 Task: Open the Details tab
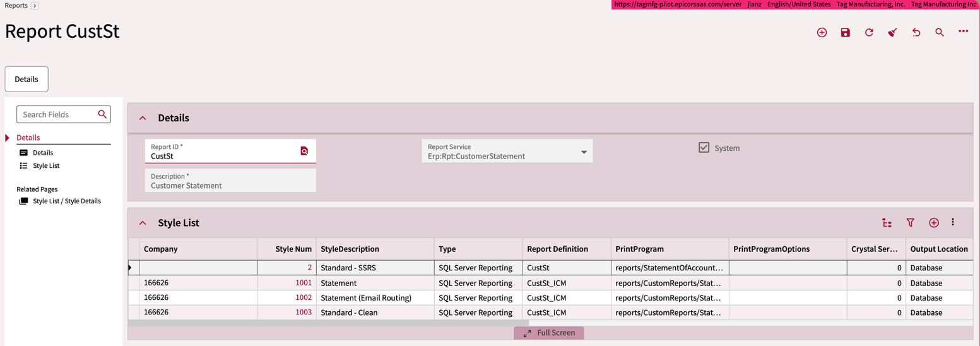27,80
